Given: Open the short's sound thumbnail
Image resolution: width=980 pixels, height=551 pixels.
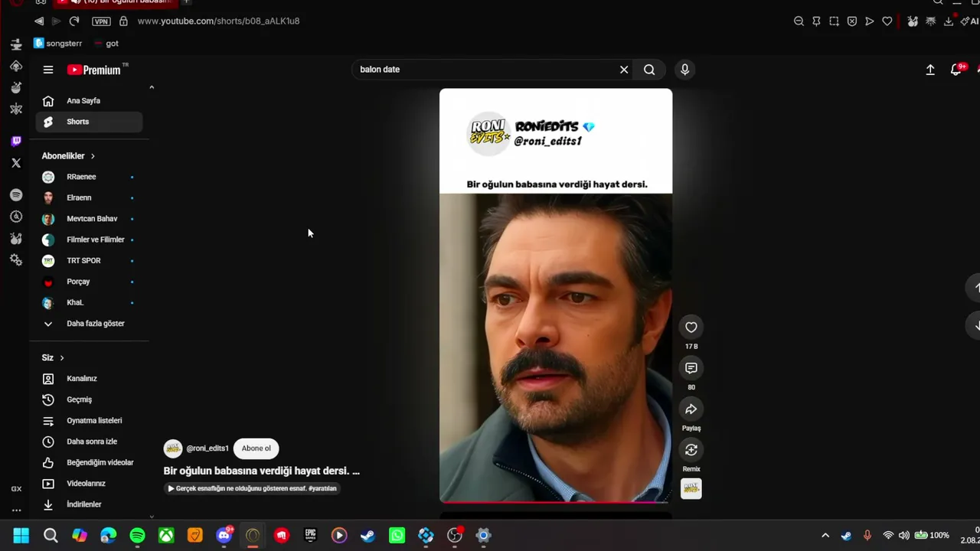Looking at the screenshot, I should tap(691, 489).
